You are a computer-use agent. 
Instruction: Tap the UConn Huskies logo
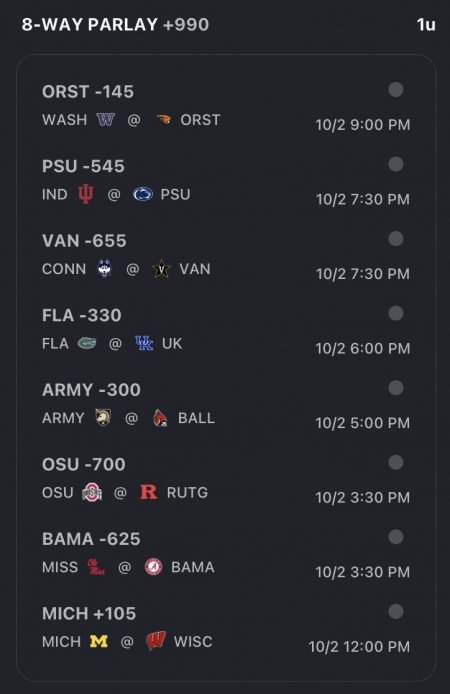[x=104, y=268]
